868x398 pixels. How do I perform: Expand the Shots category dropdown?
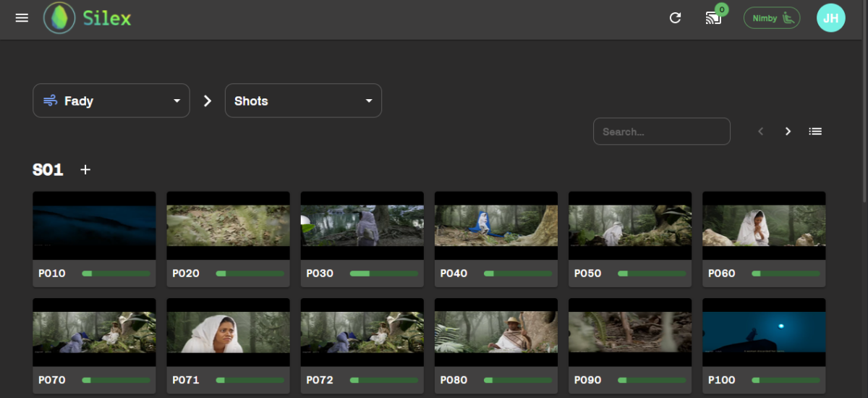303,101
